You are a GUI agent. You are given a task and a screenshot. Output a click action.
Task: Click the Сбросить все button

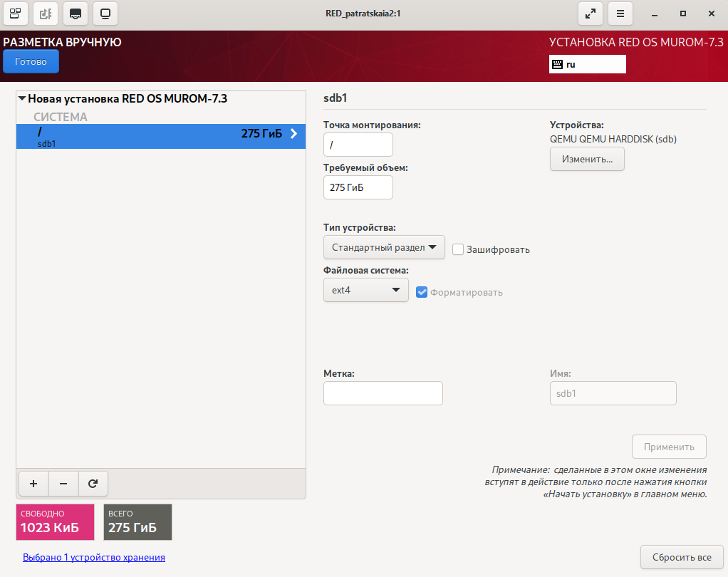tap(682, 557)
